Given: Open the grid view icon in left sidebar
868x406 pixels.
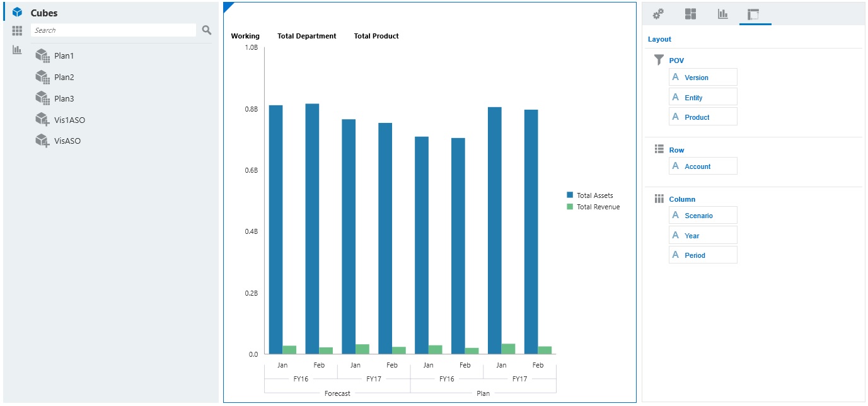Looking at the screenshot, I should 17,30.
